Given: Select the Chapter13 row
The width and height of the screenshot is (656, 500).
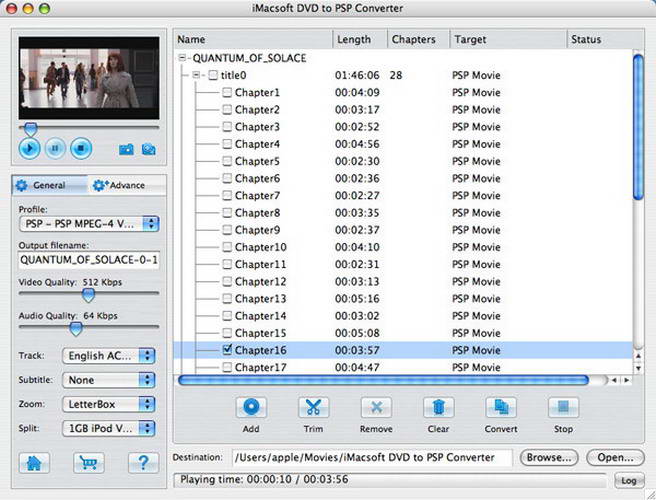Looking at the screenshot, I should coord(403,298).
